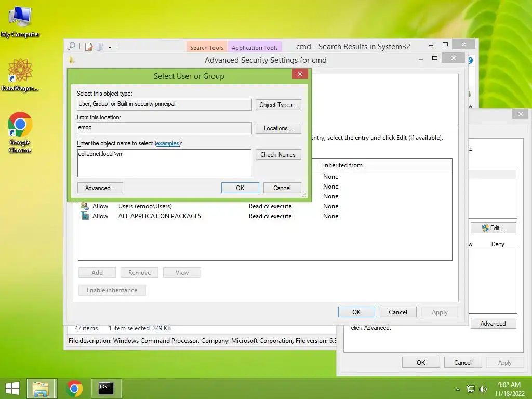Image resolution: width=532 pixels, height=399 pixels.
Task: Switch to the Application Tools ribbon tab
Action: [255, 47]
